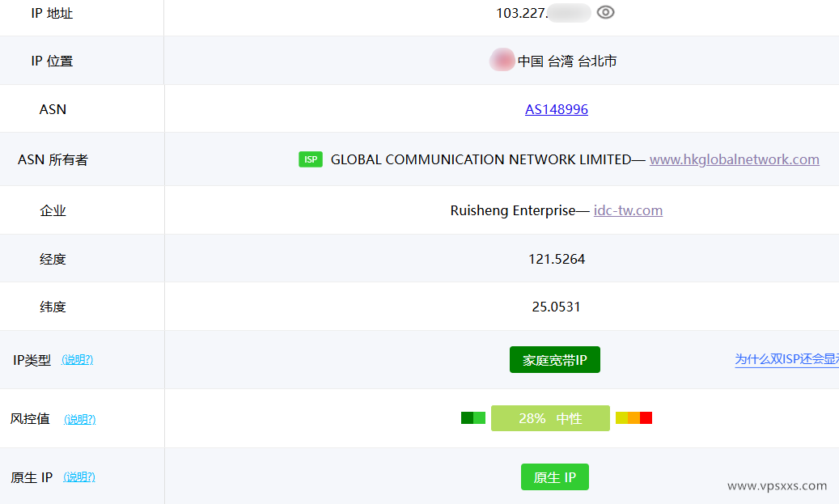Click the green 原生IP button
The image size is (839, 504).
pos(555,476)
